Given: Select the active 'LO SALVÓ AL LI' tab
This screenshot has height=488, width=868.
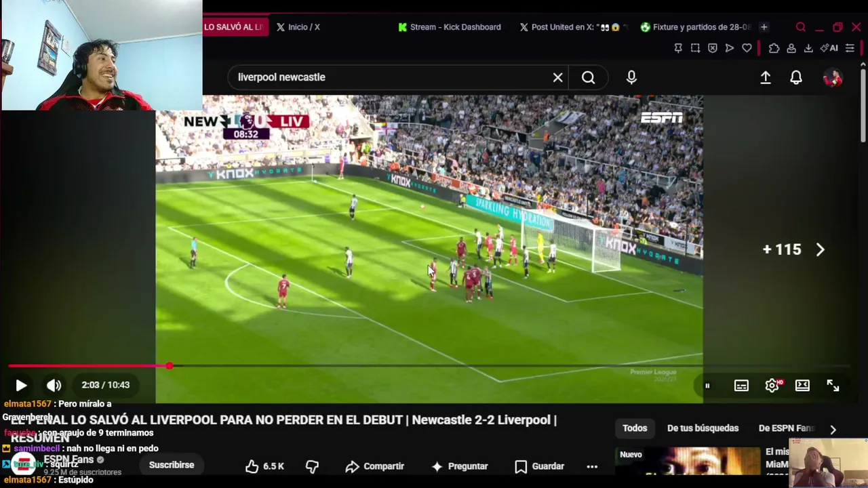Looking at the screenshot, I should (235, 27).
